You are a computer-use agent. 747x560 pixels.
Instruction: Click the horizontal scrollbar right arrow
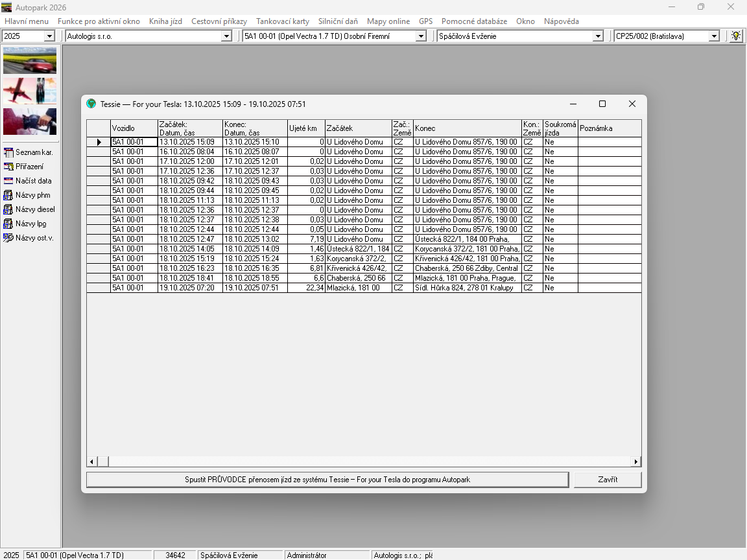(636, 461)
